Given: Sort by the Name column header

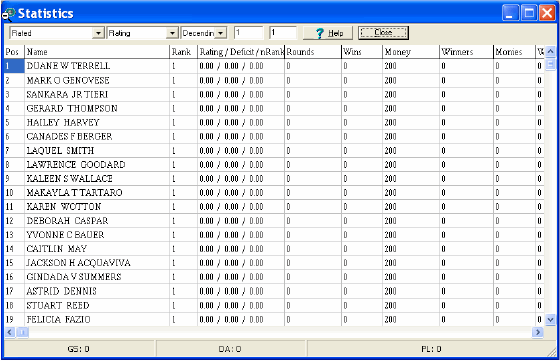Looking at the screenshot, I should 97,52.
